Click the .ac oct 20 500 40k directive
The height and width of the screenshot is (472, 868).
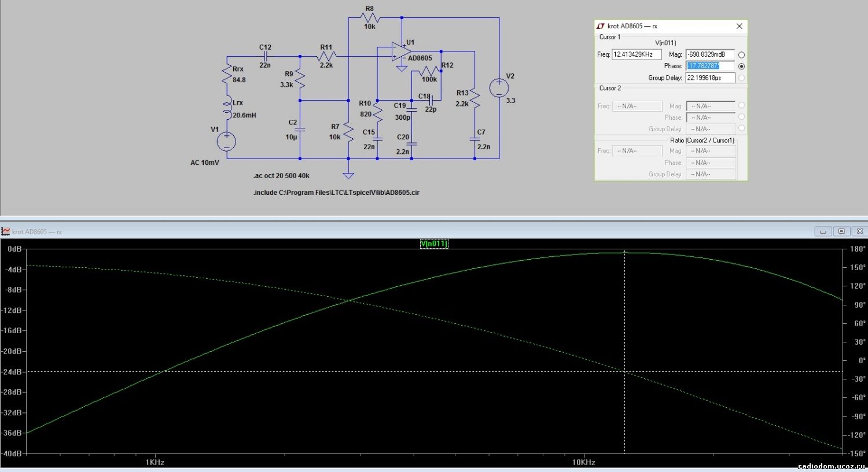tap(281, 176)
